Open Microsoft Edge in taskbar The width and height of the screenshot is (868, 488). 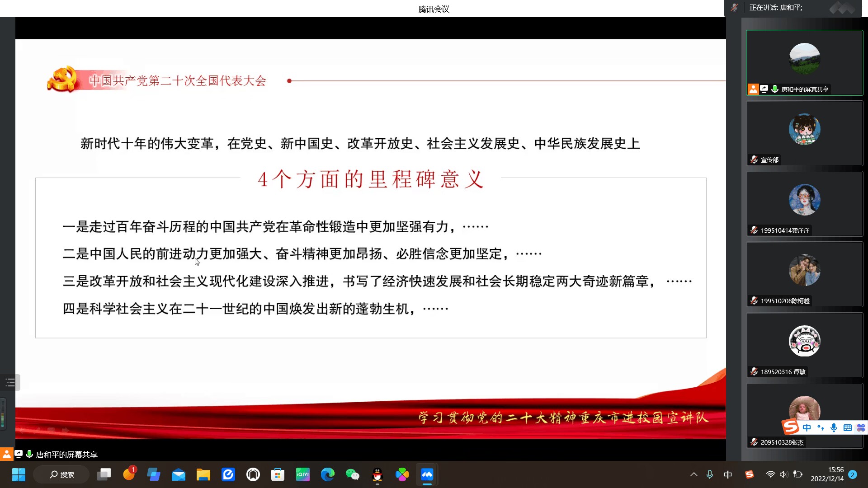pos(327,474)
